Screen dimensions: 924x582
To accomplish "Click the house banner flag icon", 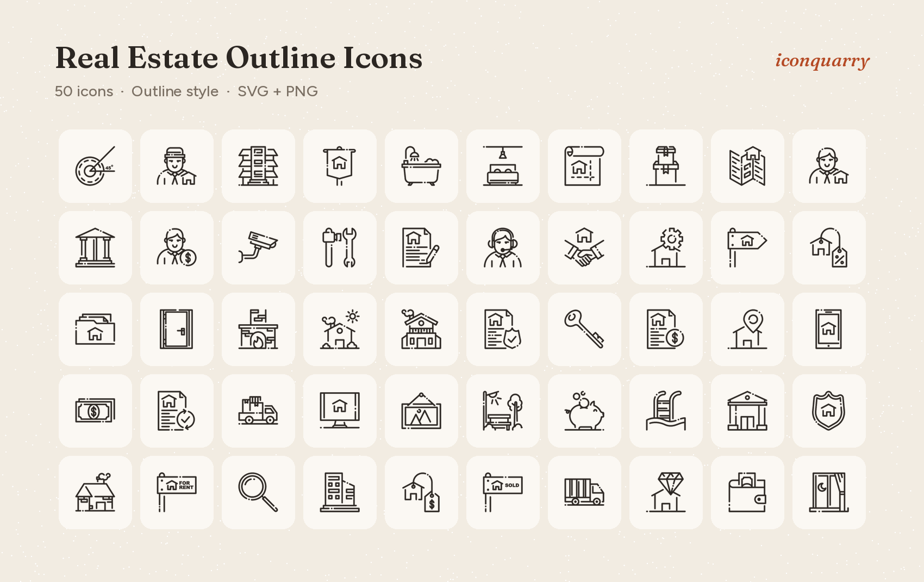I will coord(340,166).
